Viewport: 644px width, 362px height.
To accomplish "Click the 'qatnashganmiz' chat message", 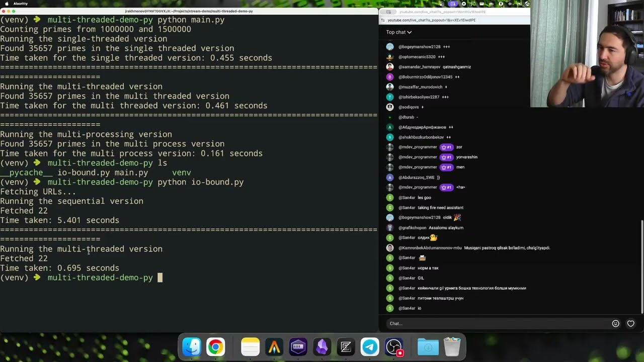I will (x=457, y=67).
